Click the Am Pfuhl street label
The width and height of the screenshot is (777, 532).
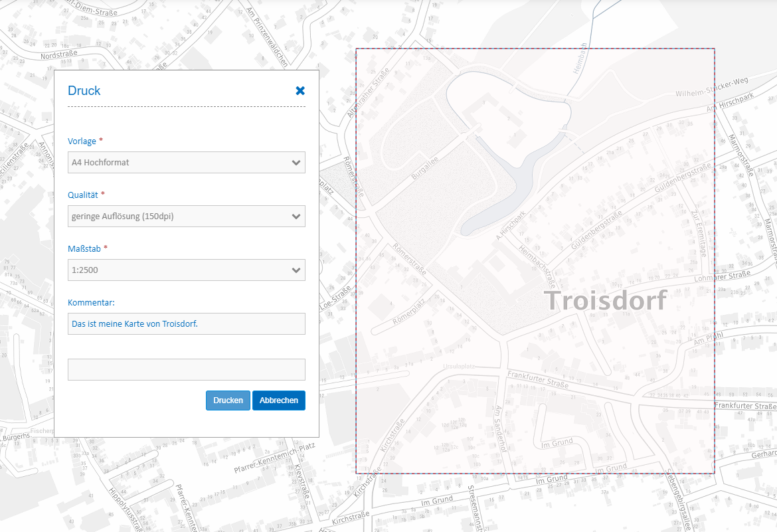(x=708, y=338)
